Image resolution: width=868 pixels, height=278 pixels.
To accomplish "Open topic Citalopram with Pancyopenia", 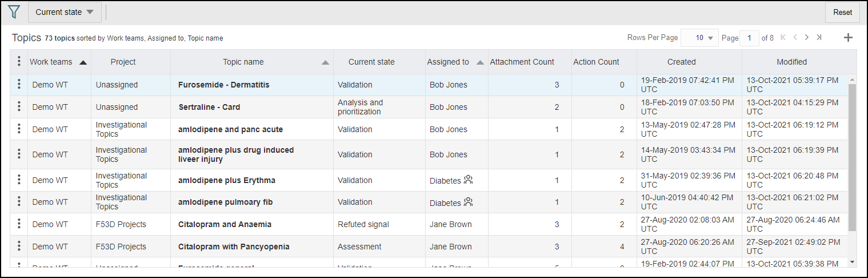I will click(234, 247).
